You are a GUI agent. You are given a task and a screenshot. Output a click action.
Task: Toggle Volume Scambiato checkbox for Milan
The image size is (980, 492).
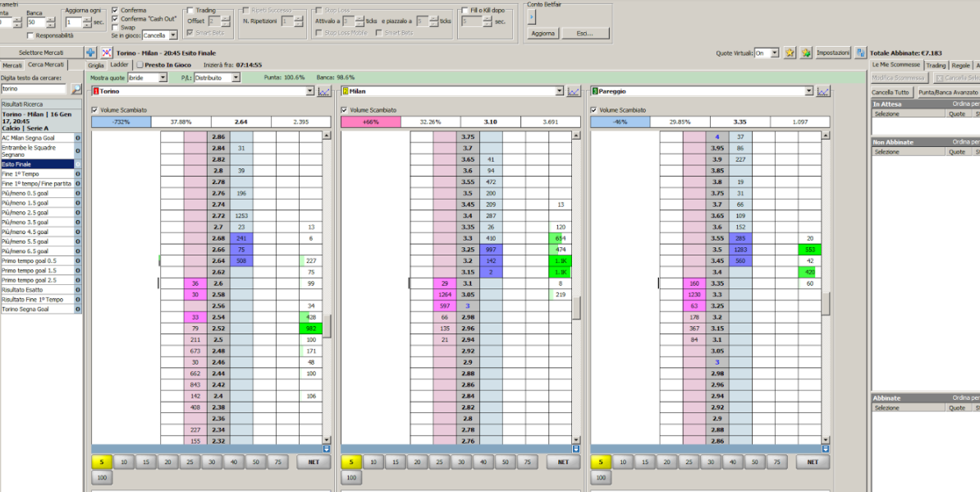click(x=345, y=110)
